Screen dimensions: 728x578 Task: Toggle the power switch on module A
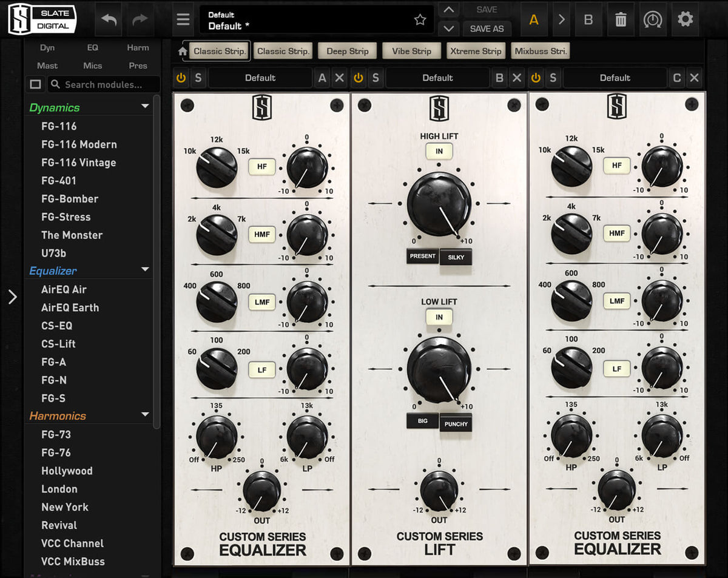pos(181,78)
